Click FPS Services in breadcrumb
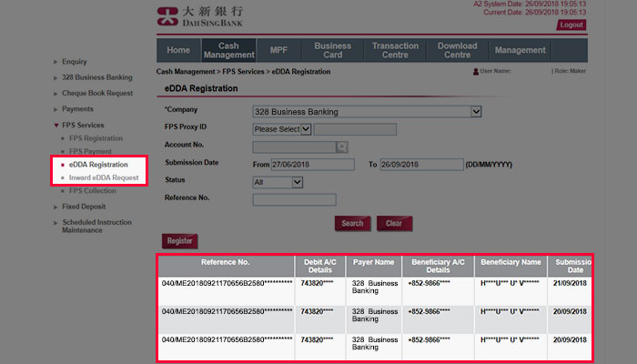Image resolution: width=637 pixels, height=364 pixels. [243, 72]
